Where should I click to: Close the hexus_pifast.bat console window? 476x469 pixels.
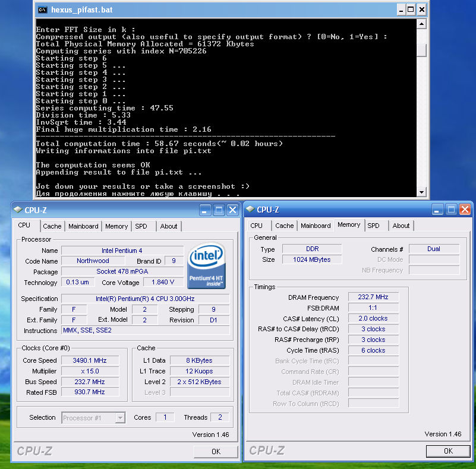click(x=422, y=9)
